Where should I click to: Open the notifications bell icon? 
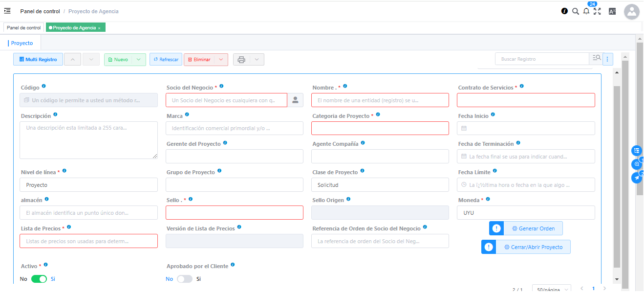click(x=586, y=11)
